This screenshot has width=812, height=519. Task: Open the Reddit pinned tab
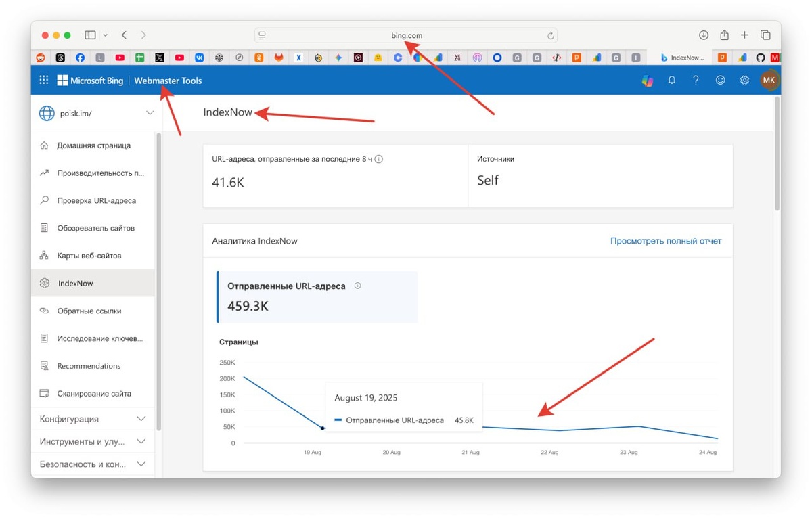click(41, 58)
